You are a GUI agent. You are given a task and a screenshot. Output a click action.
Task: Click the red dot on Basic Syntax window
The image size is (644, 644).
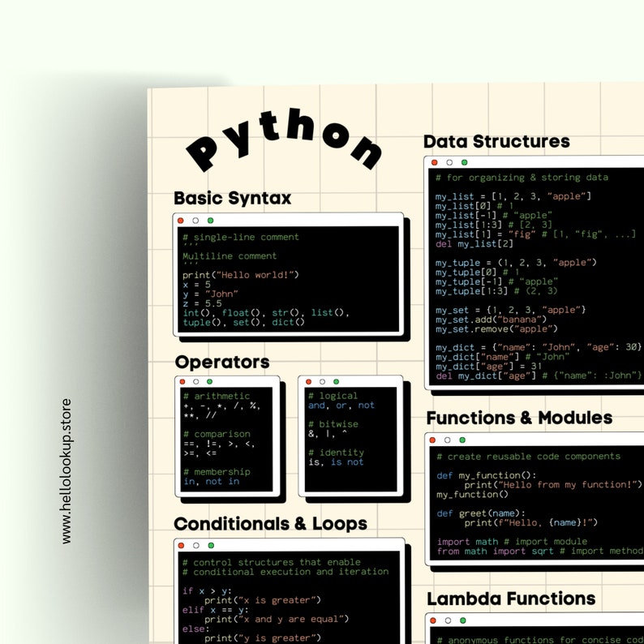click(180, 221)
